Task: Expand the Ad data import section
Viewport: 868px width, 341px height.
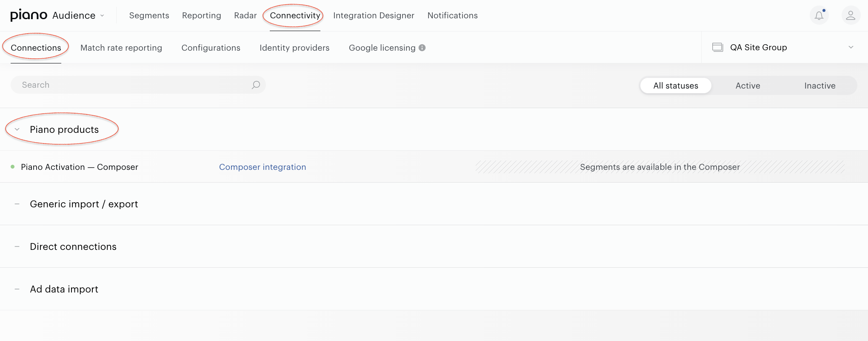Action: click(17, 289)
